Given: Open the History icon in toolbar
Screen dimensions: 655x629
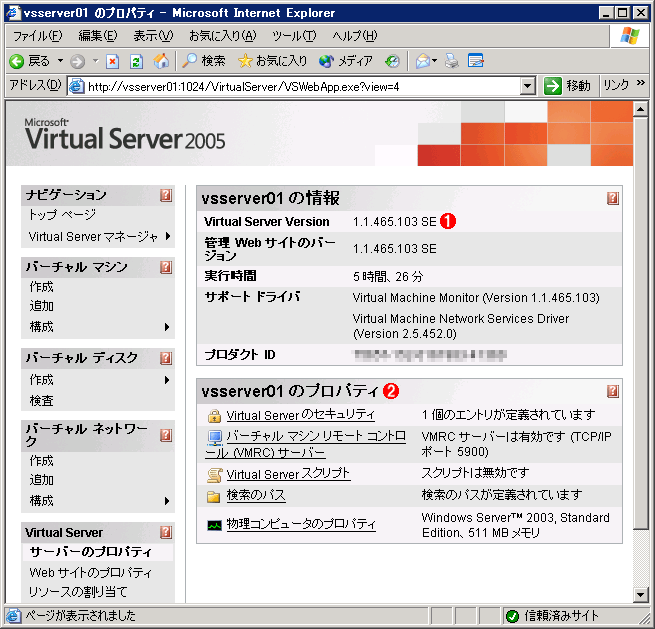Looking at the screenshot, I should [392, 61].
